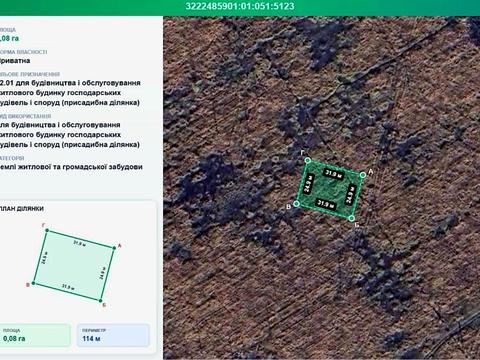Click the cadastral number 3222485901:01:051:5123 in the header
Image resolution: width=480 pixels, height=360 pixels.
coord(240,6)
